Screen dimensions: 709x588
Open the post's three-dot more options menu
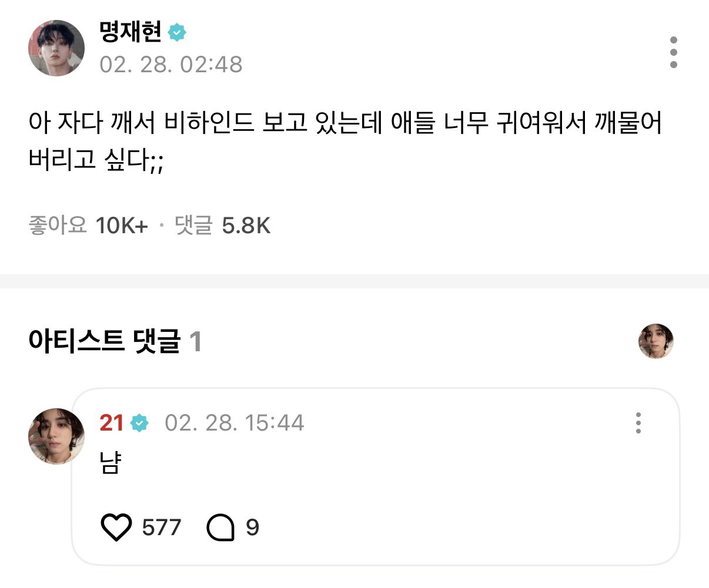[673, 52]
